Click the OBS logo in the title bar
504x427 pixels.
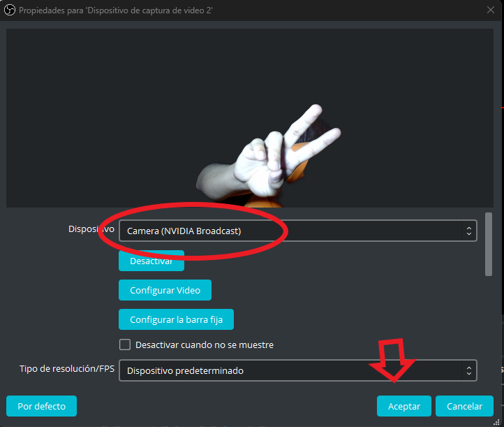(x=10, y=9)
